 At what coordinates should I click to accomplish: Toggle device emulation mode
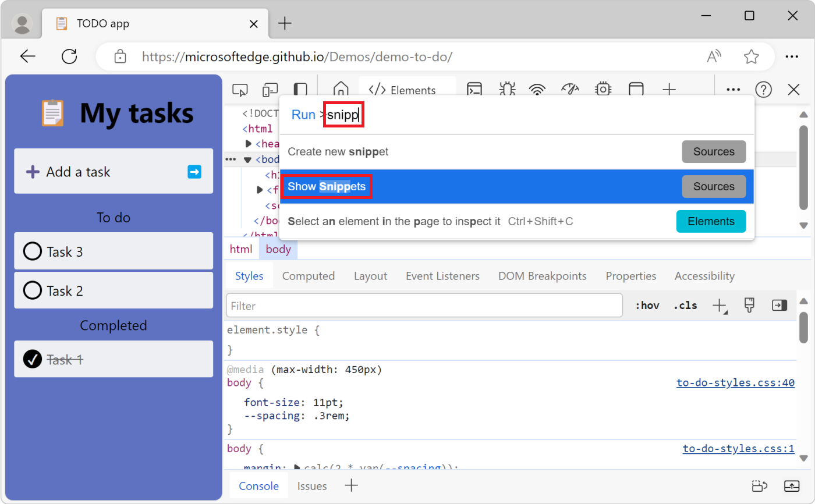[270, 90]
